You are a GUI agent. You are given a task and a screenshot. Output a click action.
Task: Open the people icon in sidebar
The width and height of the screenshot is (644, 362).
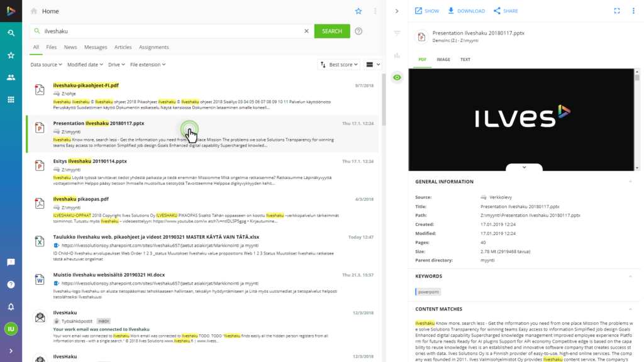click(x=11, y=77)
